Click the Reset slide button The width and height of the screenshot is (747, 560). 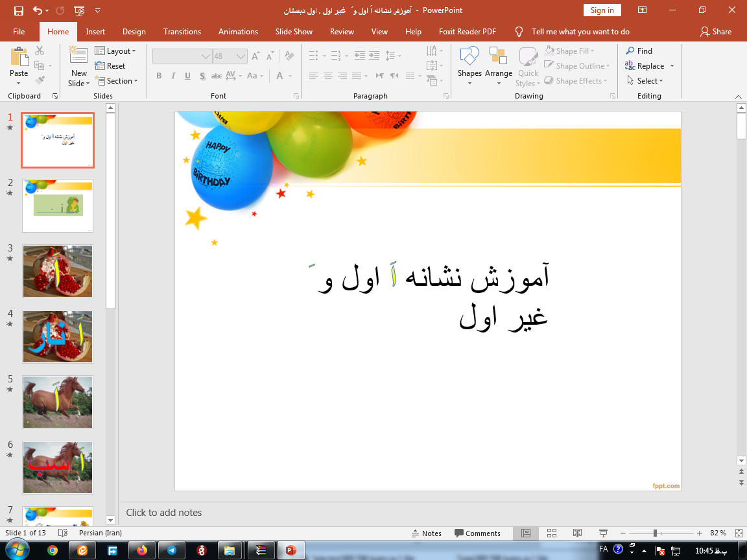click(110, 65)
